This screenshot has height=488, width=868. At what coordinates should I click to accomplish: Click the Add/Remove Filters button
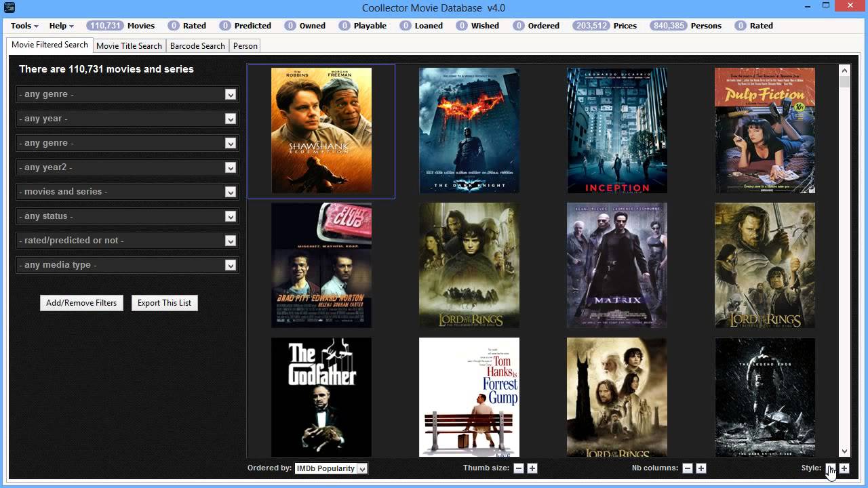(x=81, y=303)
